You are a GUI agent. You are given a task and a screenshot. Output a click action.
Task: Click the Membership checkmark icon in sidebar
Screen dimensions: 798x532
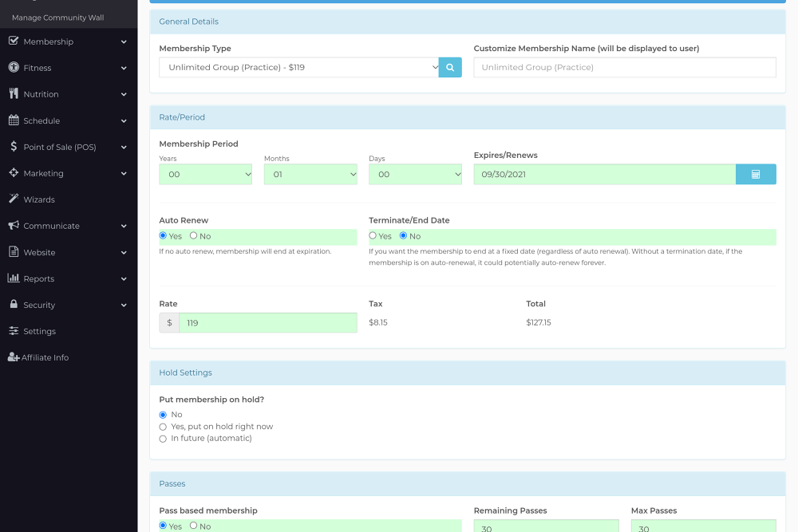(14, 41)
